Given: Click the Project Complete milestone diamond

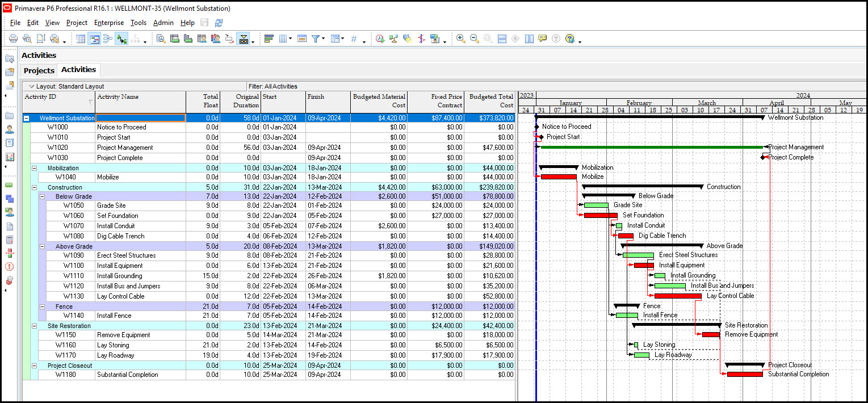Looking at the screenshot, I should [763, 157].
